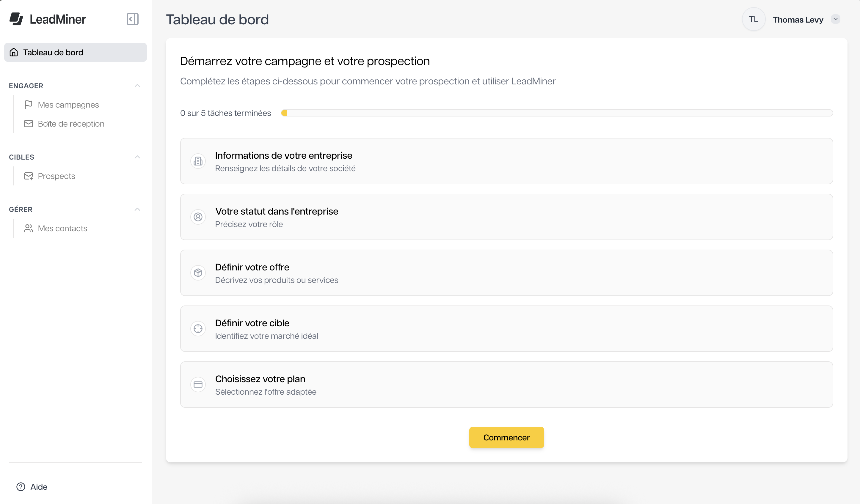Open the Thomas Levy account dropdown arrow
Image resolution: width=860 pixels, height=504 pixels.
[x=835, y=19]
